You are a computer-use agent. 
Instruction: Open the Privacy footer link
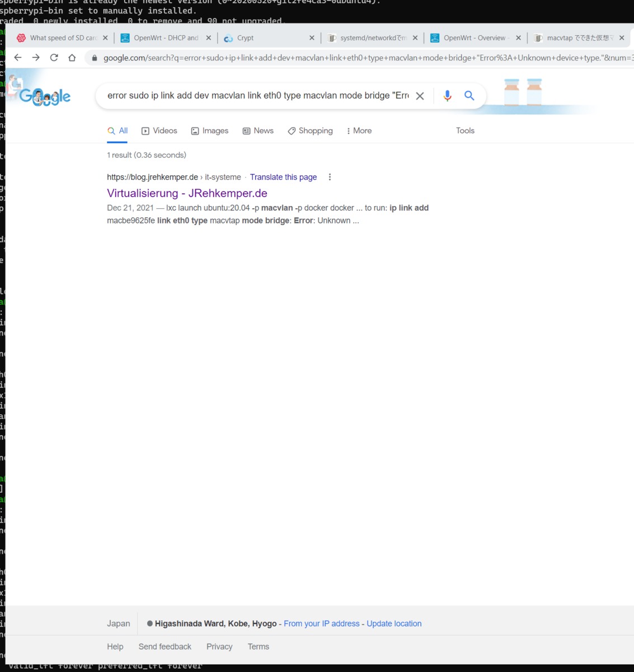(219, 646)
